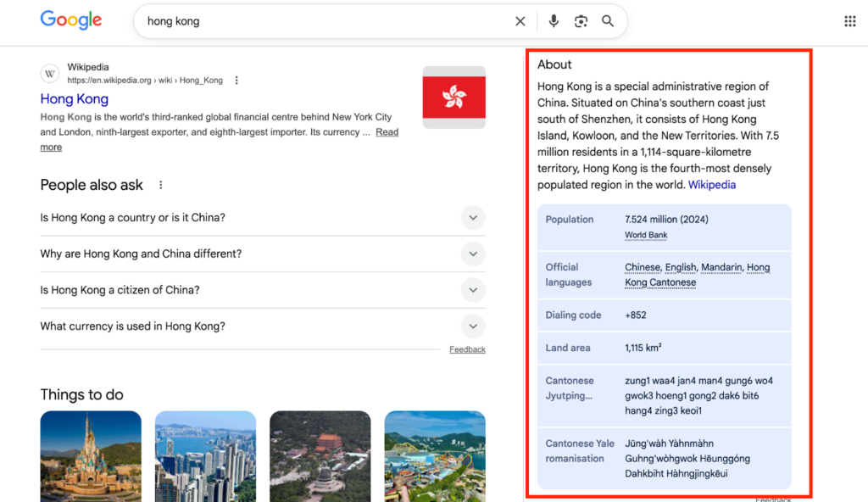This screenshot has width=868, height=502.
Task: Send Feedback on People also ask
Action: point(467,349)
